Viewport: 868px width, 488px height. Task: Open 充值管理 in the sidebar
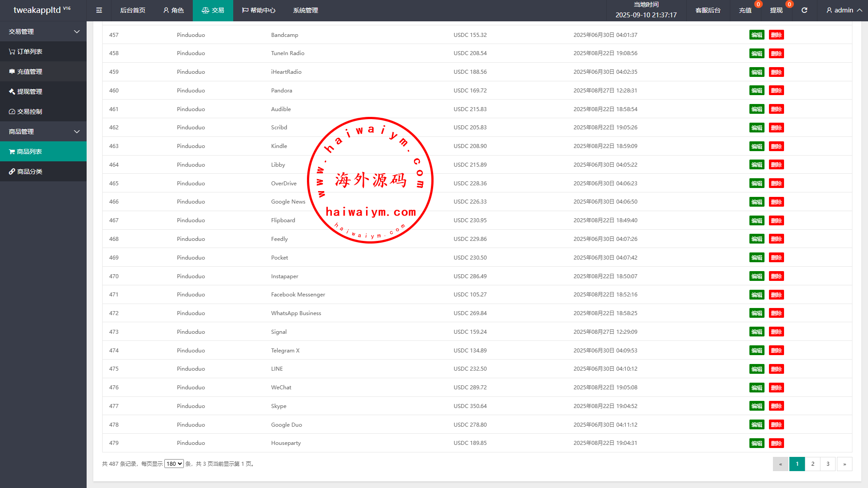pos(26,72)
